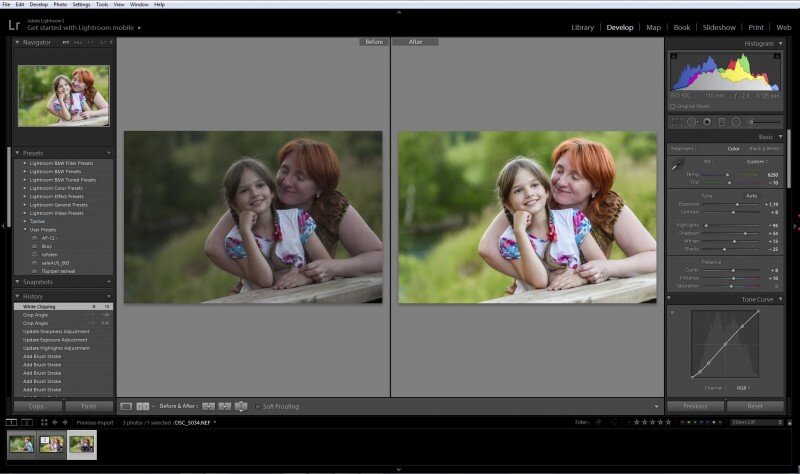Switch to Map module
Screen dimensions: 800x474
pos(653,28)
